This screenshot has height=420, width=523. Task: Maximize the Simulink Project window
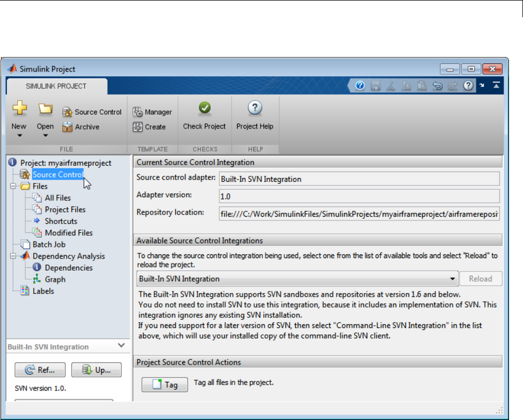(471, 69)
